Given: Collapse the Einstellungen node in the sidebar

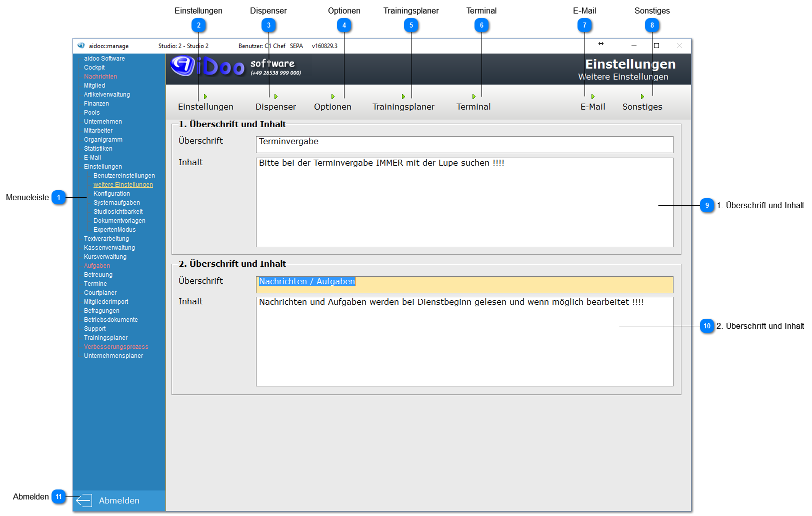Looking at the screenshot, I should coord(103,167).
